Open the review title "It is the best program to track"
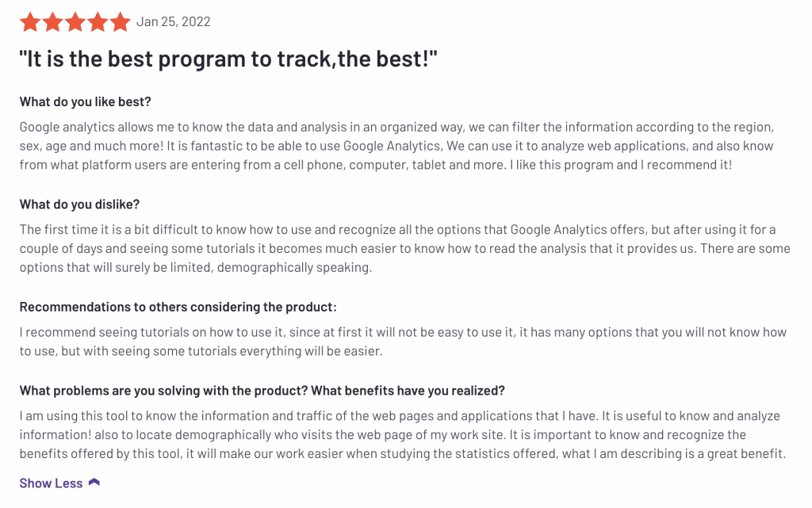The image size is (812, 508). pyautogui.click(x=228, y=60)
